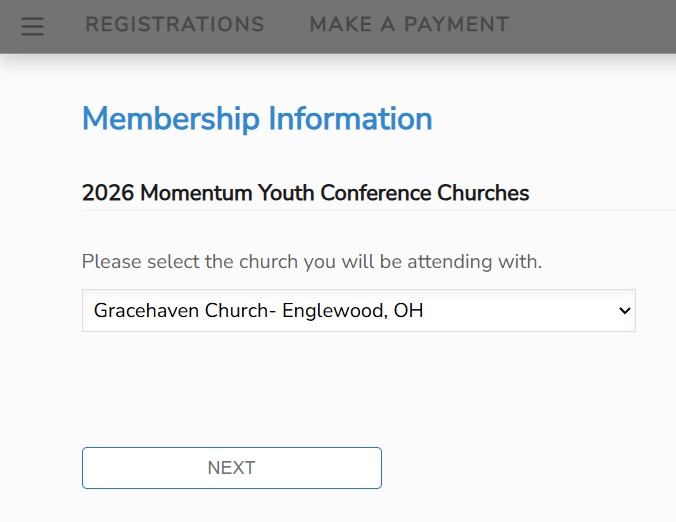Click the three-line menu icon
Image resolution: width=676 pixels, height=522 pixels.
coord(33,26)
